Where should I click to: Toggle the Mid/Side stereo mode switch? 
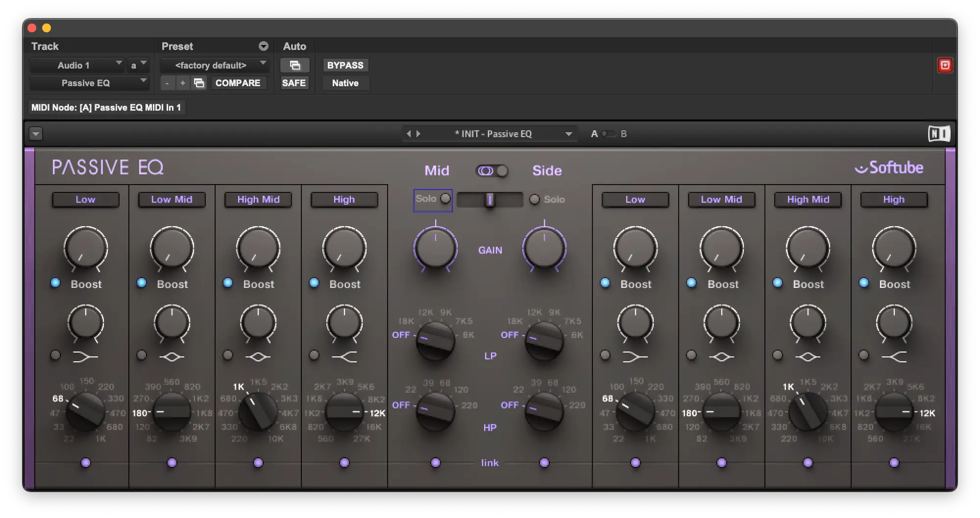click(492, 171)
